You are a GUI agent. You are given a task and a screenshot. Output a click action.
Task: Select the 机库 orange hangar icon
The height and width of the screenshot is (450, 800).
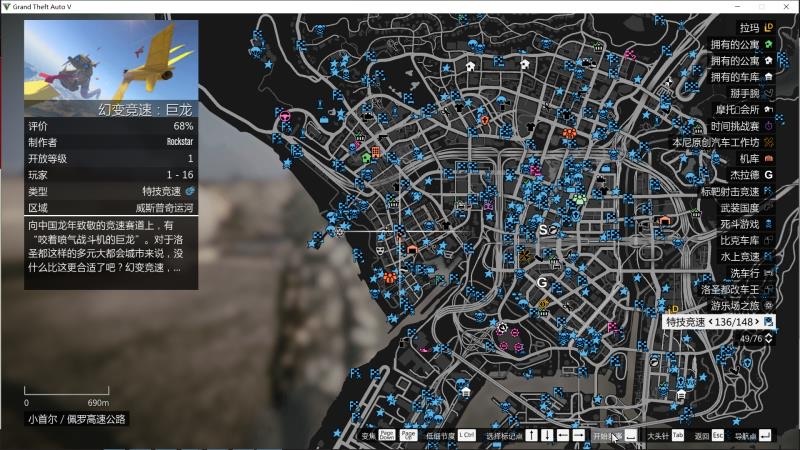pos(768,159)
